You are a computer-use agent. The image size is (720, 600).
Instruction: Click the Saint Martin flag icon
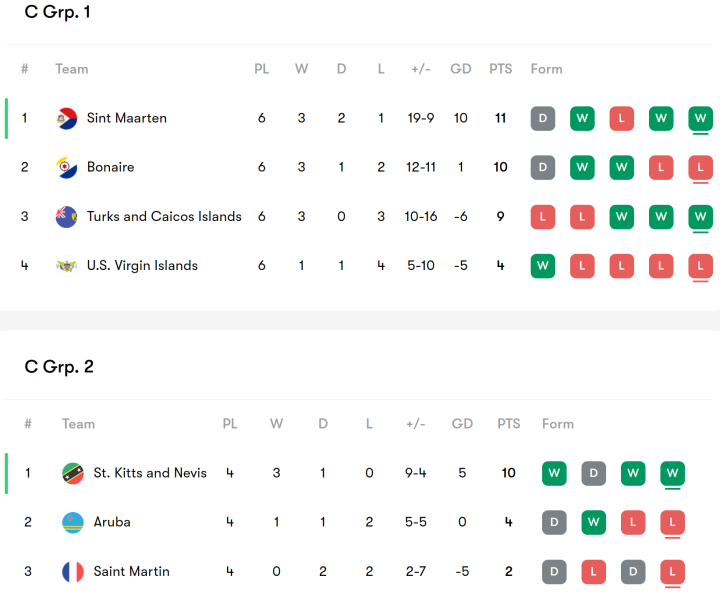73,572
